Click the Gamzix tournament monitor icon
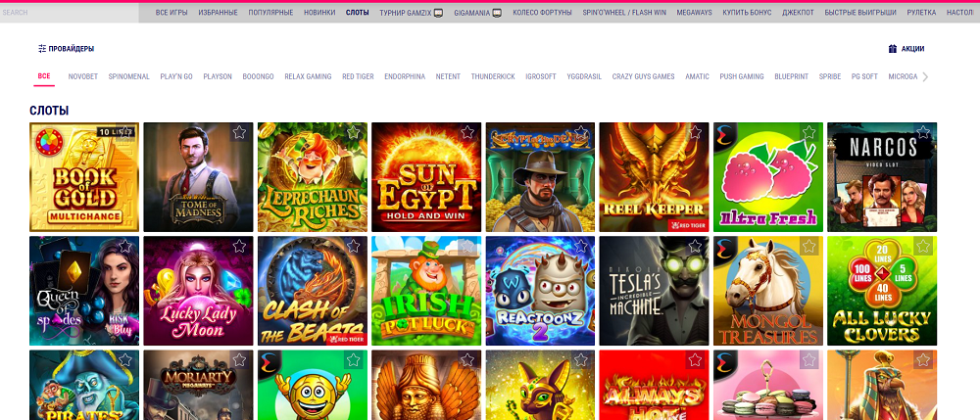This screenshot has height=420, width=980. tap(439, 13)
